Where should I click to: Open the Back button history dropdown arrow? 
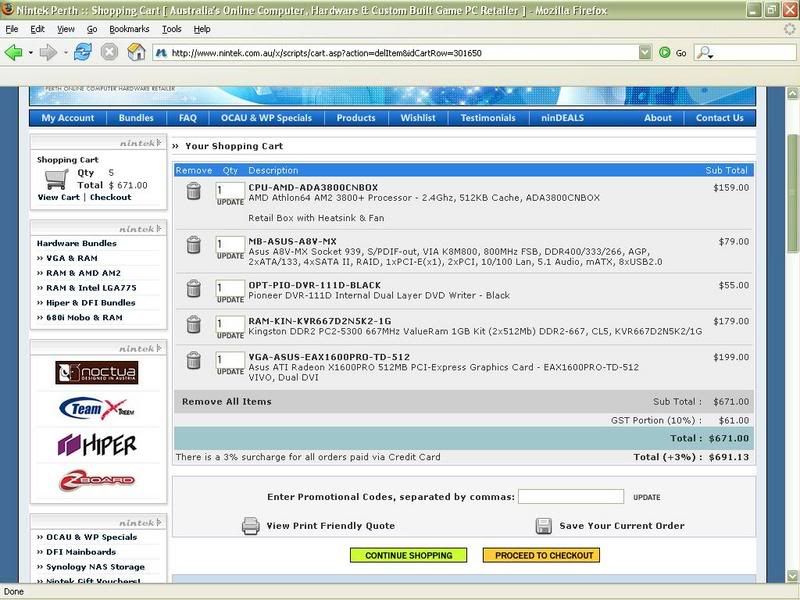31,53
